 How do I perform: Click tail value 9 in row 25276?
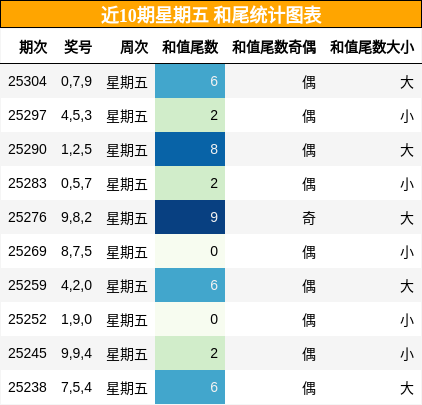coord(190,217)
